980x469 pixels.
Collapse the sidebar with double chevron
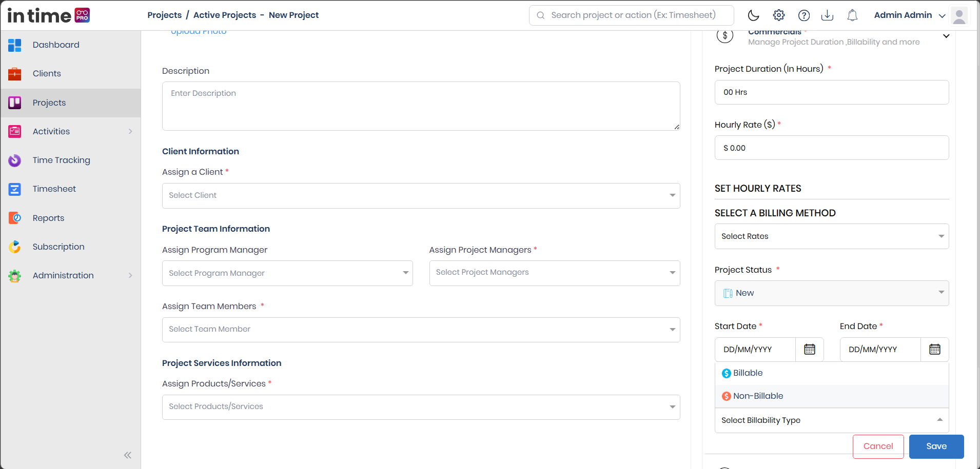(x=128, y=455)
